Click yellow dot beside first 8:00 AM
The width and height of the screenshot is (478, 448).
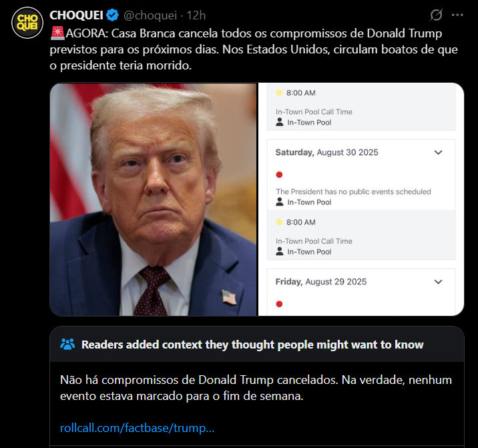[279, 93]
